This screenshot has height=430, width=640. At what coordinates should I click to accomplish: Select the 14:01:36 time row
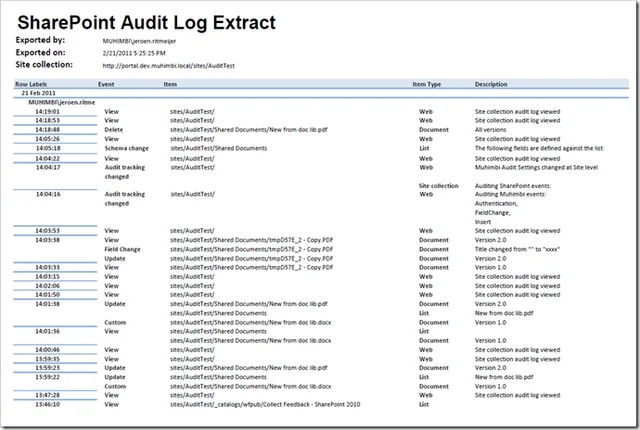47,332
